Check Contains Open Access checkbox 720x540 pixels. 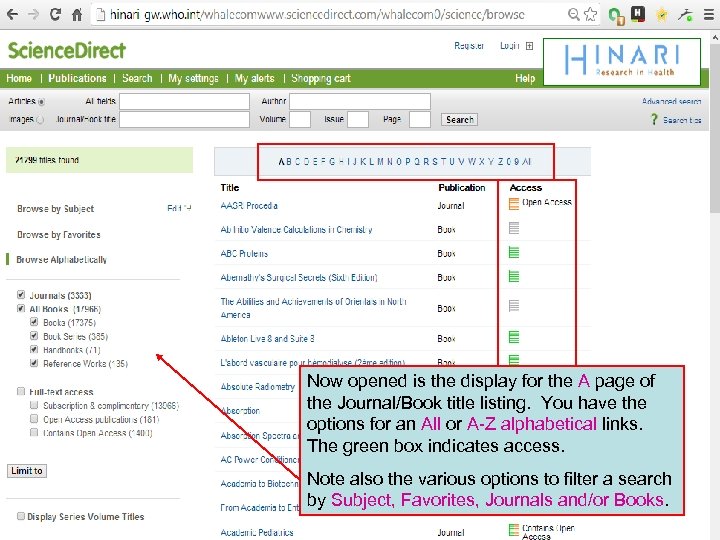(x=34, y=433)
